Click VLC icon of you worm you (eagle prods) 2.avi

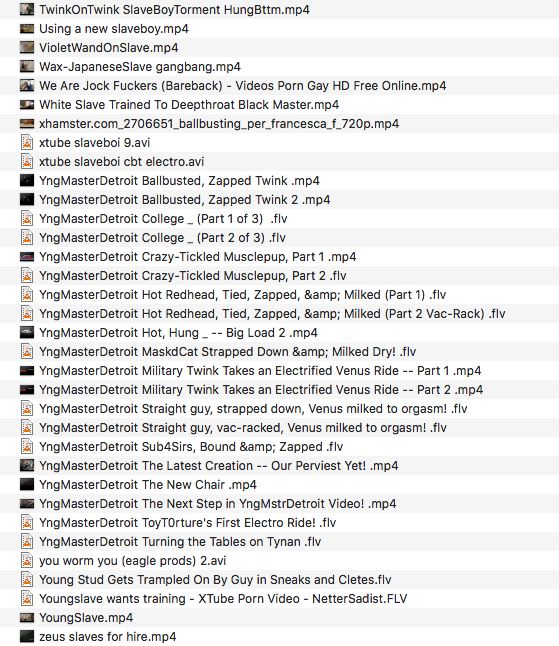[x=27, y=560]
